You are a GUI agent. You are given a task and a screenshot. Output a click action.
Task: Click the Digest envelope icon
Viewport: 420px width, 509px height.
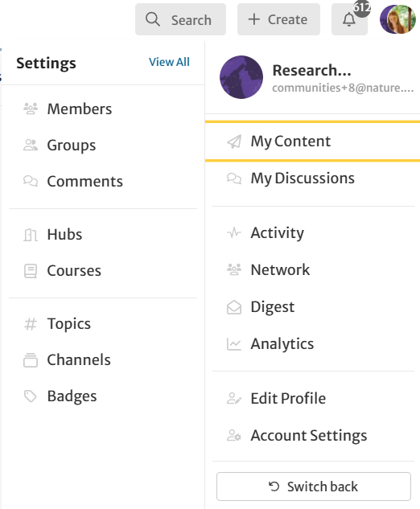pos(234,306)
